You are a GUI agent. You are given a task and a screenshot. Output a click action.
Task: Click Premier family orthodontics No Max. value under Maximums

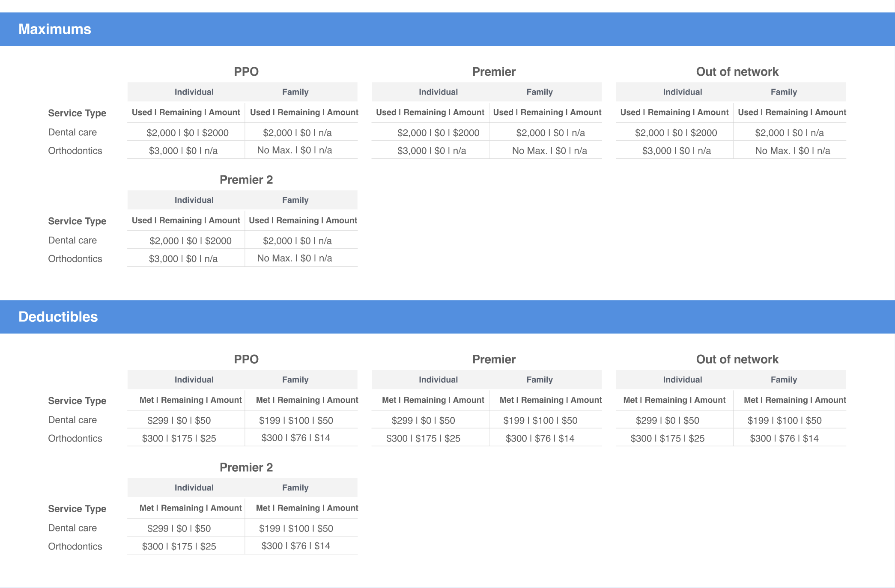point(549,151)
